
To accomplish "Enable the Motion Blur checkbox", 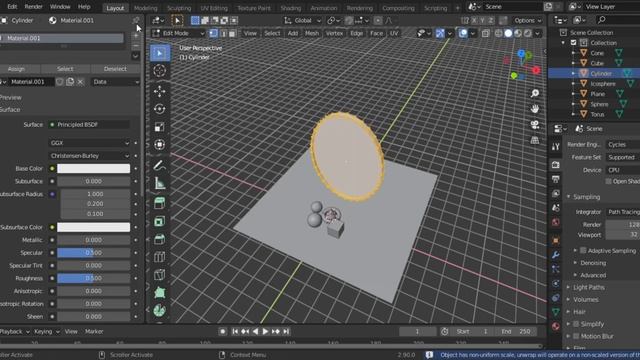I will coord(576,336).
